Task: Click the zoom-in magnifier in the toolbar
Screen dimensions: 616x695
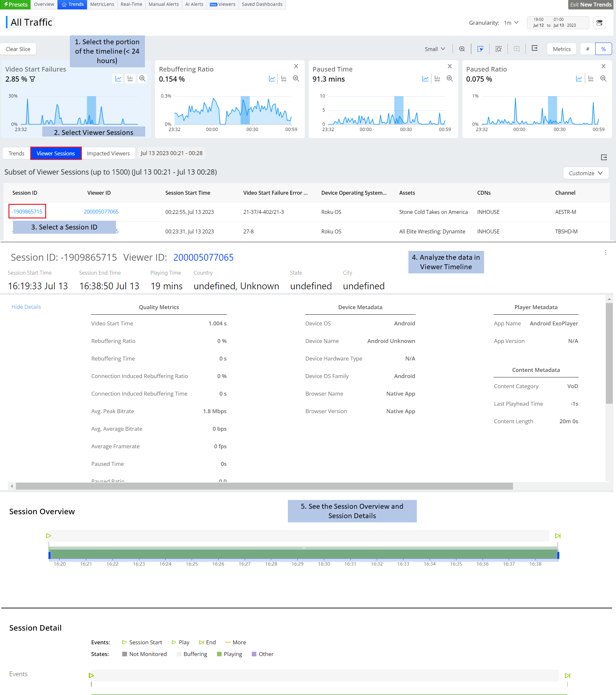Action: click(x=462, y=49)
